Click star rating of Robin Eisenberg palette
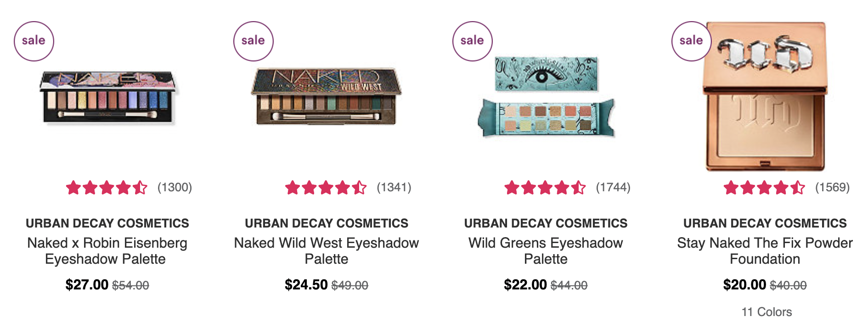The width and height of the screenshot is (868, 333). pos(107,188)
